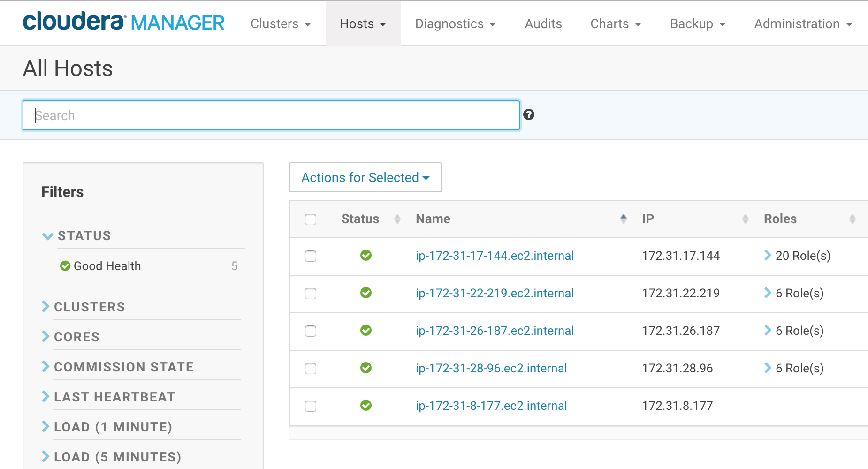Sort hosts using the IP column sort icon
This screenshot has height=469, width=868.
(746, 218)
